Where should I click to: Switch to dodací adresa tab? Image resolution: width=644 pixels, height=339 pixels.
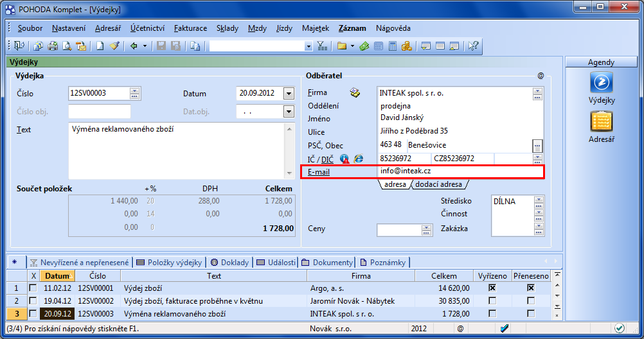coord(438,184)
